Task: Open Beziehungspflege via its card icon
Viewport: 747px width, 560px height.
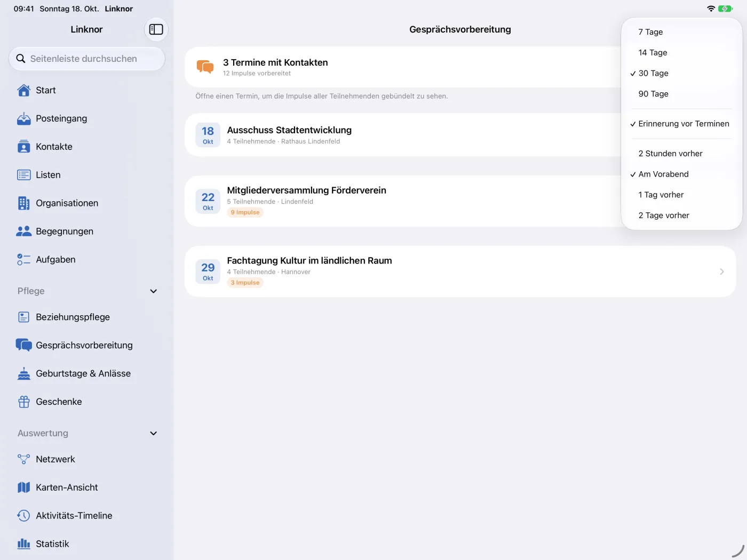Action: click(x=24, y=317)
